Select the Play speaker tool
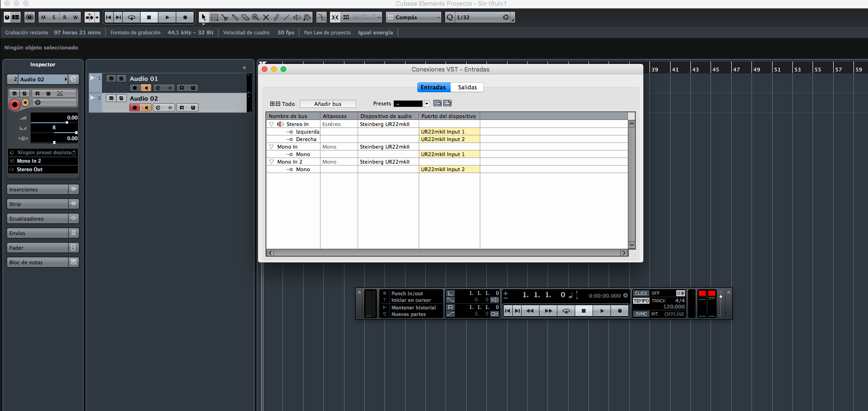The width and height of the screenshot is (868, 411). tap(297, 17)
